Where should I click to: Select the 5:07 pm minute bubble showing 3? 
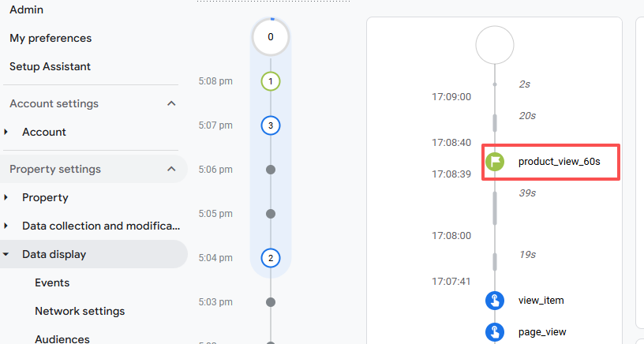coord(271,125)
